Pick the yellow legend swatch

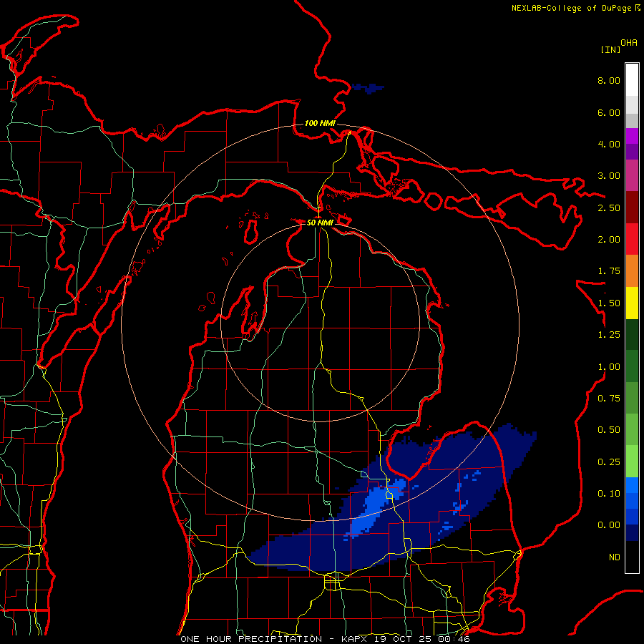632,303
